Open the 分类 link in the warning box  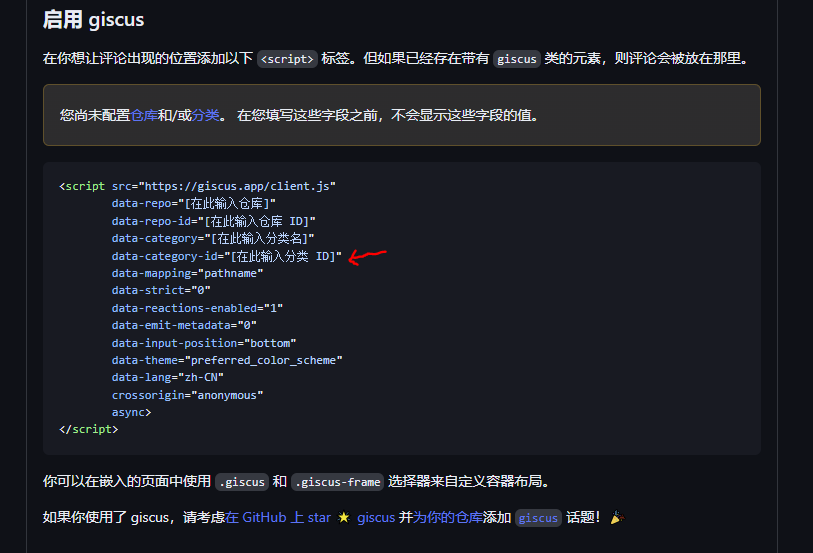tap(206, 115)
